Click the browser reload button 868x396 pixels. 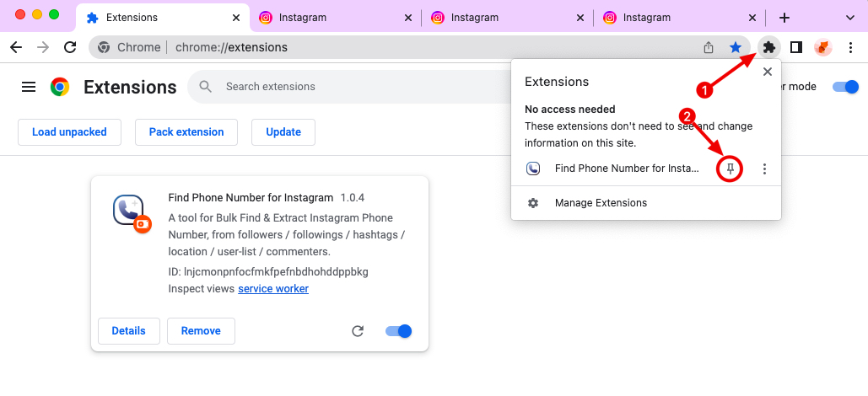coord(70,47)
